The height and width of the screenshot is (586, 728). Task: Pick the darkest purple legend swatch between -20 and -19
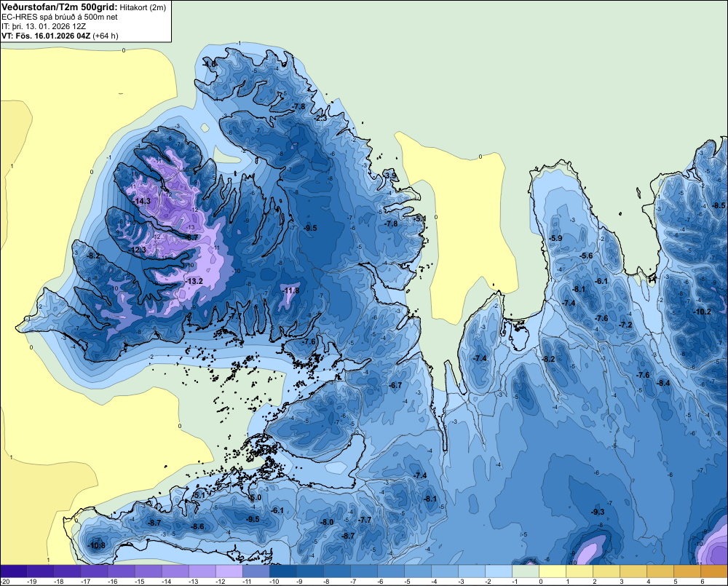14,571
